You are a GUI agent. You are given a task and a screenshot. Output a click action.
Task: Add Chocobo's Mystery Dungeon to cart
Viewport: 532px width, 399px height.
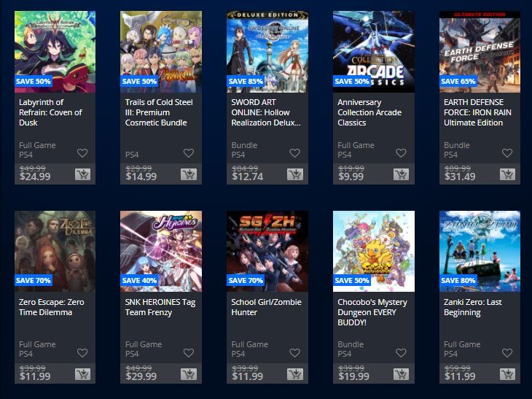pos(401,374)
